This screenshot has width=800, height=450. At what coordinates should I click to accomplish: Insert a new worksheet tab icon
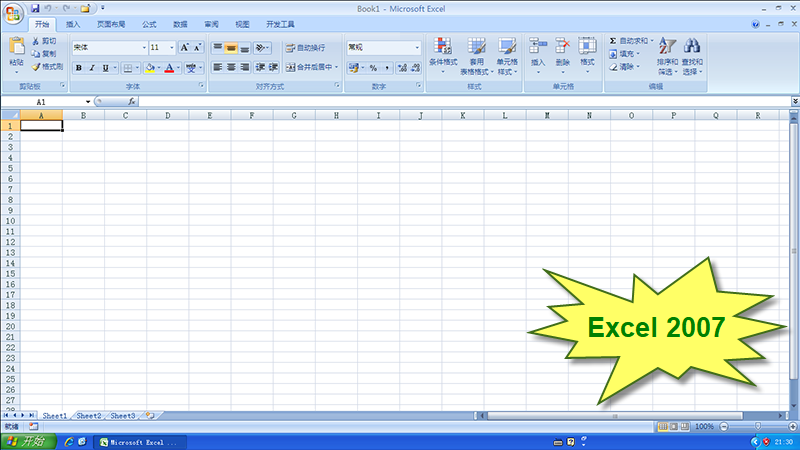[x=150, y=416]
